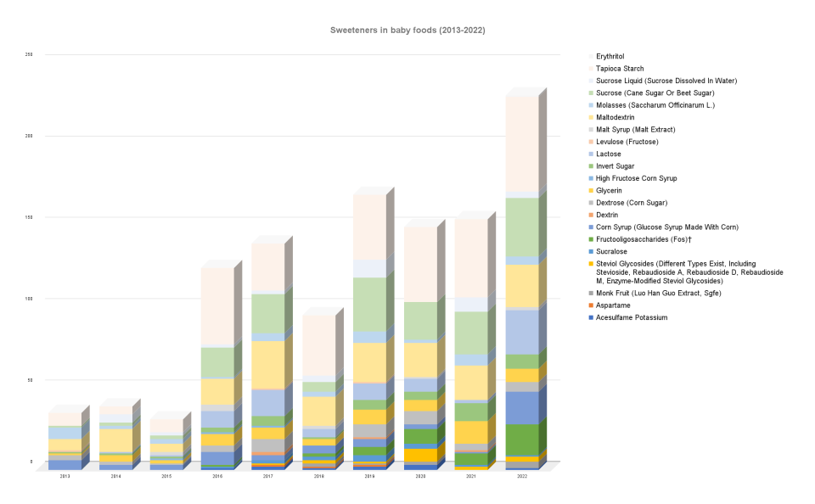Image resolution: width=815 pixels, height=504 pixels.
Task: Click the Malt Syrup legend color marker
Action: click(591, 129)
